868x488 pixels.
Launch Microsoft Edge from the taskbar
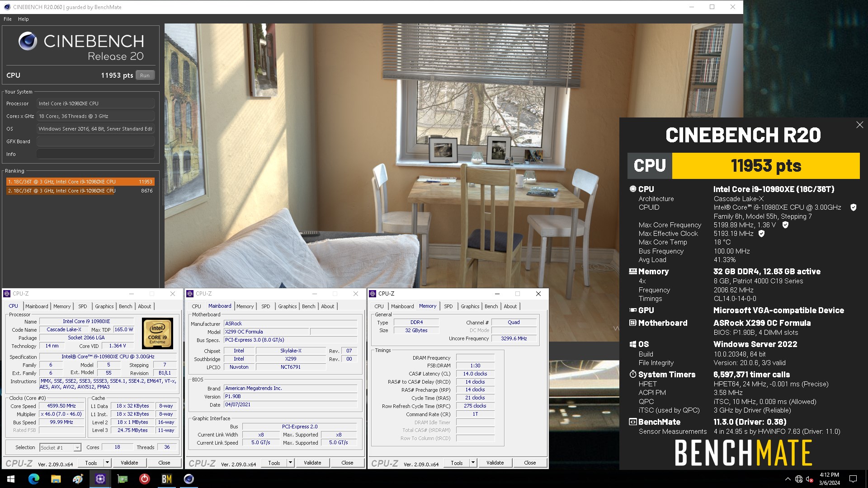click(34, 479)
